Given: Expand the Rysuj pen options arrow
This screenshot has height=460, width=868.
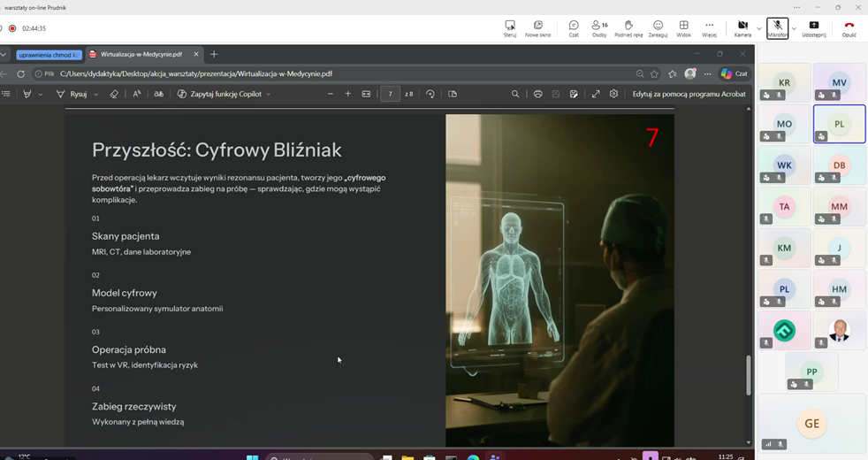Looking at the screenshot, I should [96, 94].
